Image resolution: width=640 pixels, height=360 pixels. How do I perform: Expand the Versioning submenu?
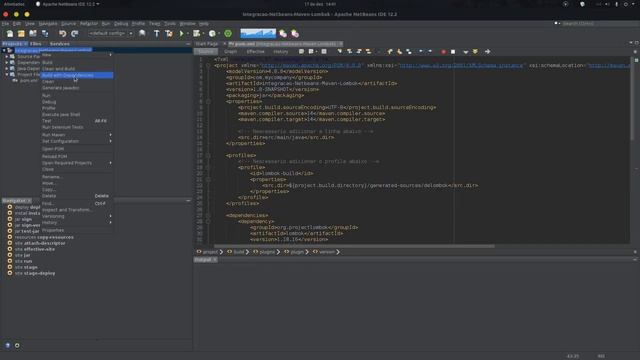click(77, 216)
